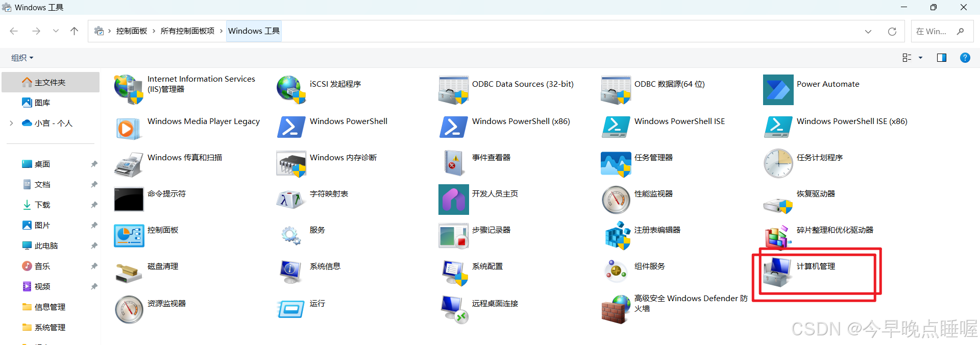Open 系统信息 icon
Screen dimensions: 980x345
point(291,272)
